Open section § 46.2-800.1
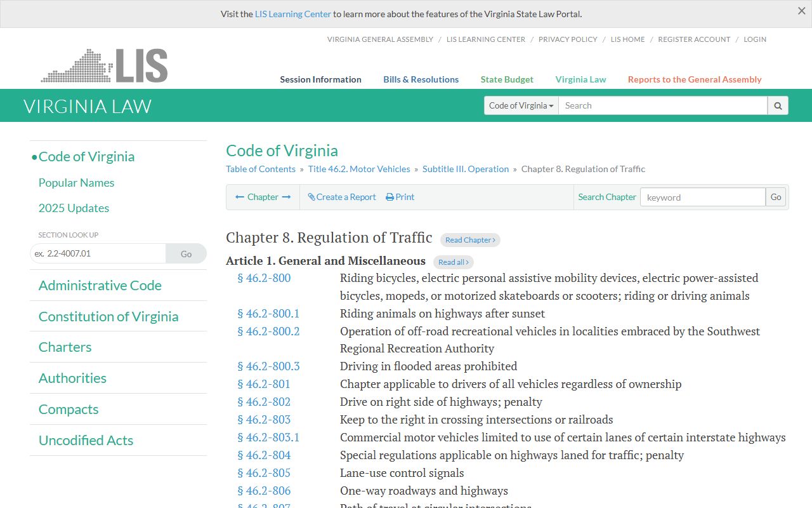 pyautogui.click(x=268, y=313)
